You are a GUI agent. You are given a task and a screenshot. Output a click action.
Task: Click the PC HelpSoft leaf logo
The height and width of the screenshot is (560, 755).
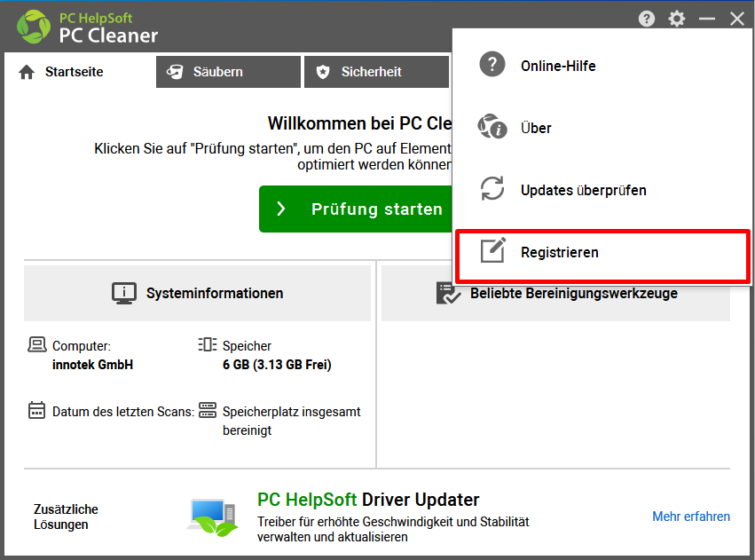click(x=33, y=27)
